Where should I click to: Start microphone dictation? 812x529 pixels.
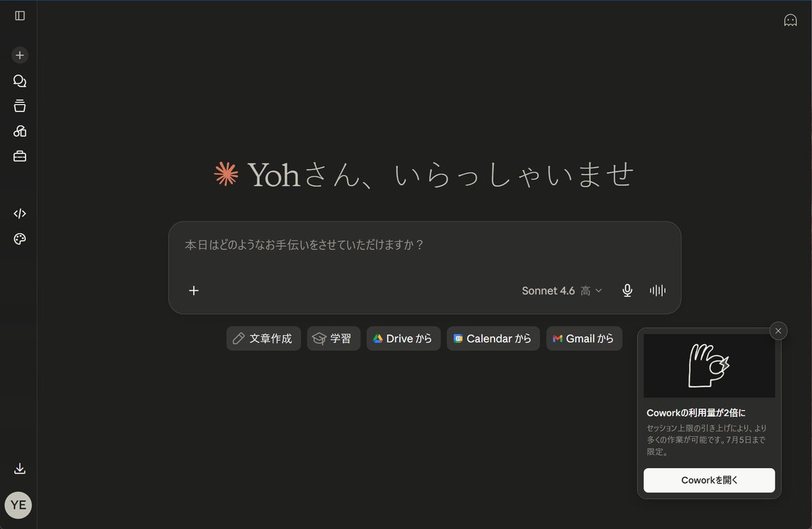[627, 291]
